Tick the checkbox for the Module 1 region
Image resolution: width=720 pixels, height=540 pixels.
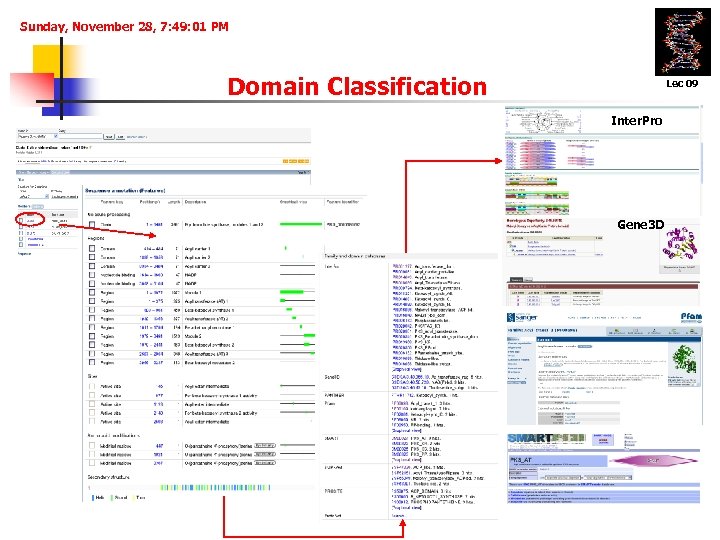point(92,292)
